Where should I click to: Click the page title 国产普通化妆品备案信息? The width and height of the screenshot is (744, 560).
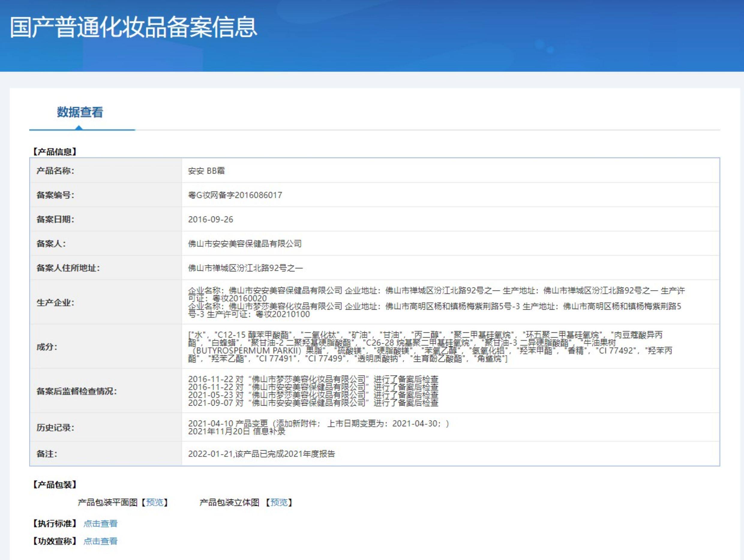coord(133,27)
